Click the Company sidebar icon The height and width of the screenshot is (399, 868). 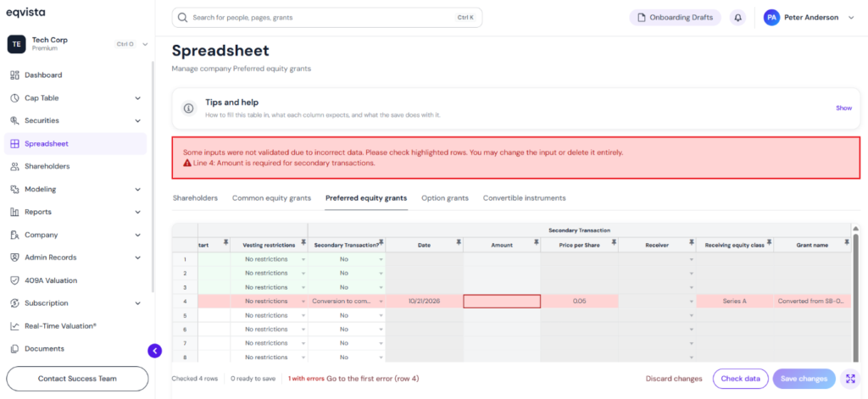click(15, 236)
